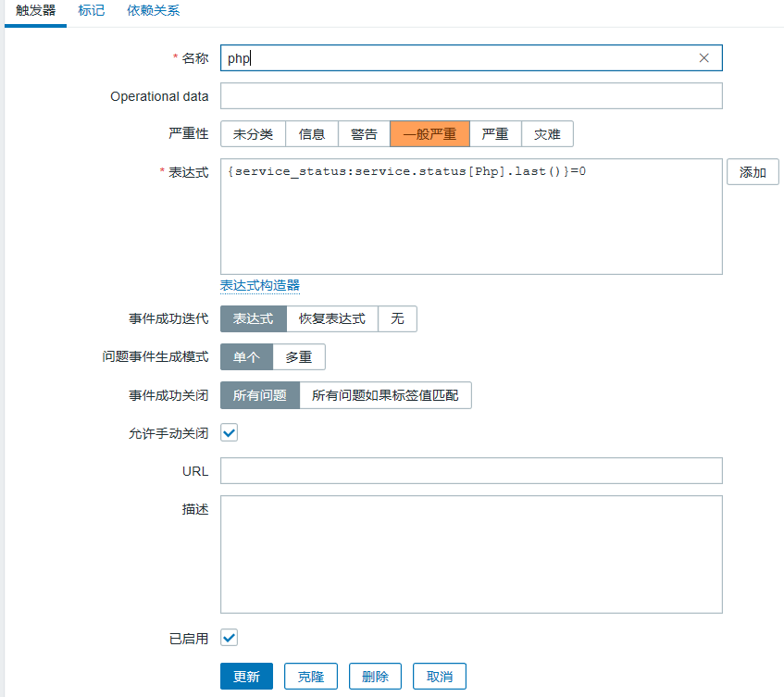
Task: Open the 表达式构造器 link
Action: [260, 285]
